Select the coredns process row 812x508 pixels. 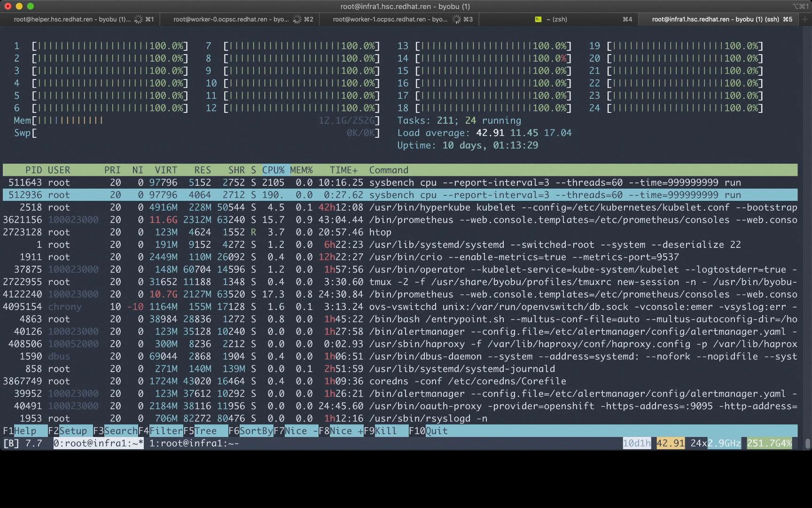pos(400,381)
